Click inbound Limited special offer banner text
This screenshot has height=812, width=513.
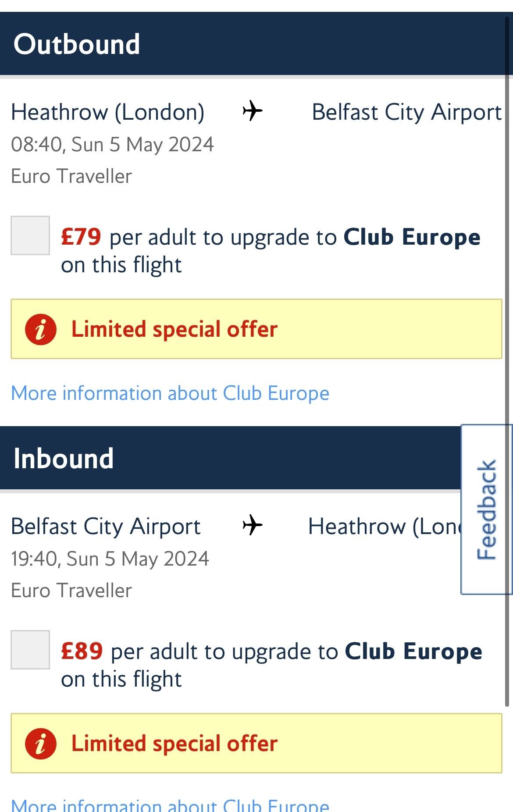tap(175, 744)
